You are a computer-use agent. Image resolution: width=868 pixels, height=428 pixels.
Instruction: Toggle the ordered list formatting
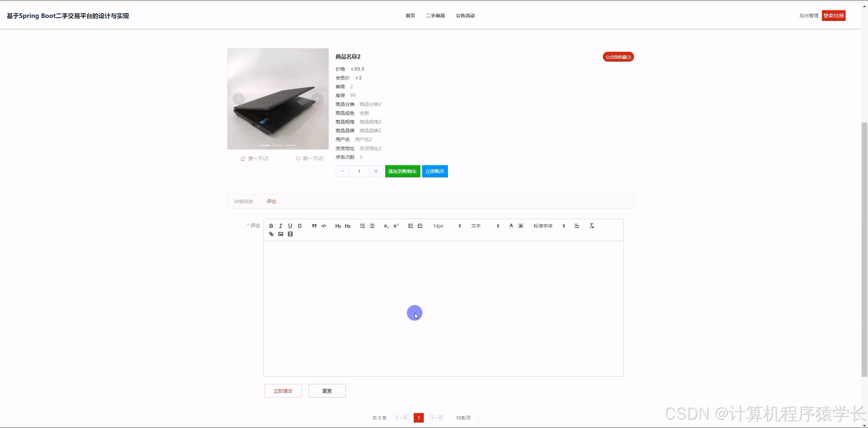(x=362, y=226)
